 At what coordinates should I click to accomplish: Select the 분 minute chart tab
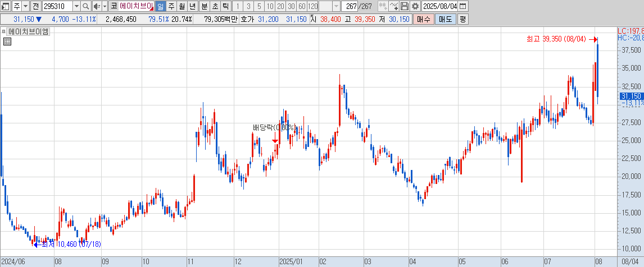[x=204, y=6]
